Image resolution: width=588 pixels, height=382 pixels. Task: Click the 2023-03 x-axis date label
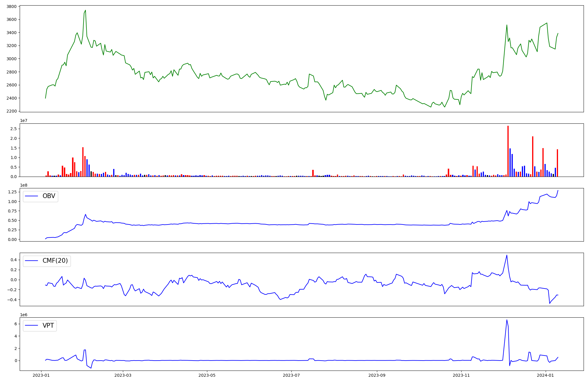tap(123, 375)
